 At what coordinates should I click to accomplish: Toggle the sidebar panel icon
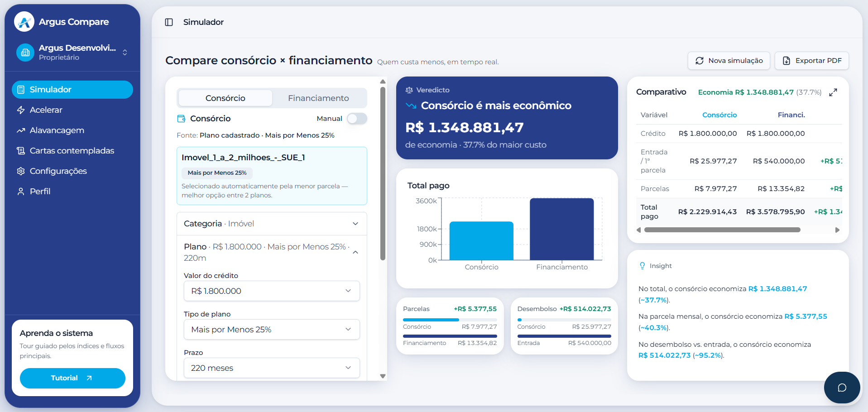click(x=169, y=22)
